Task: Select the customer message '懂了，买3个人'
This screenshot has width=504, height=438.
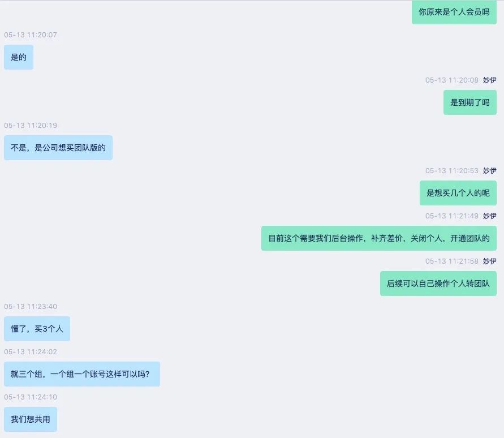Action: [x=37, y=329]
